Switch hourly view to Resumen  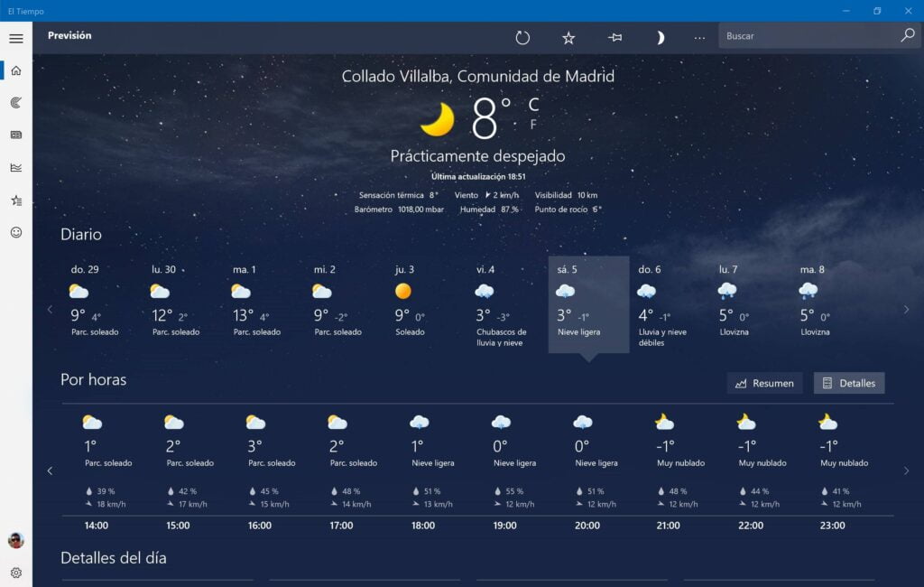pyautogui.click(x=764, y=383)
